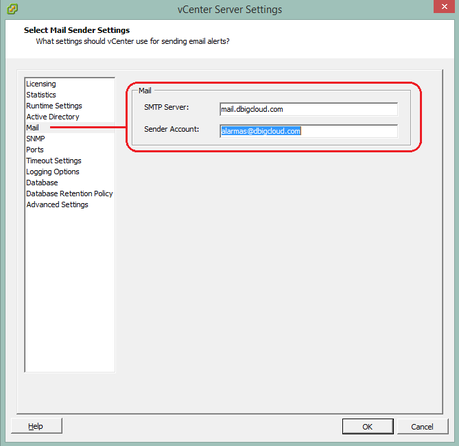The width and height of the screenshot is (459, 446).
Task: Click the Help button
Action: tap(37, 426)
